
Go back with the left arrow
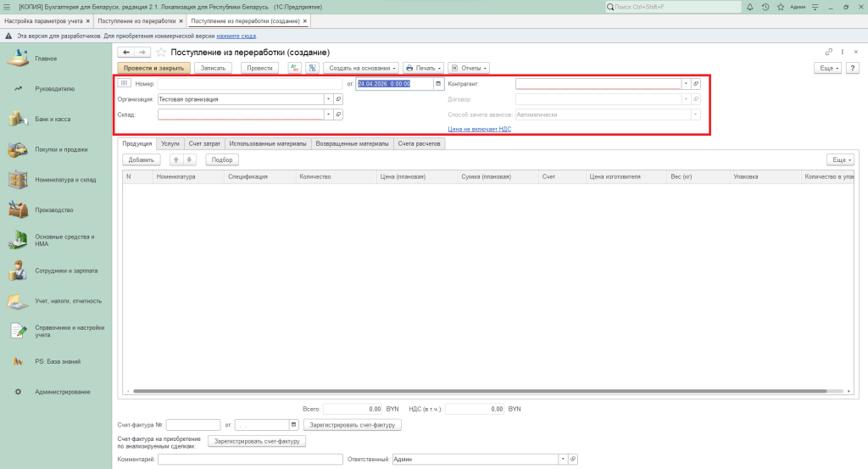[x=126, y=53]
